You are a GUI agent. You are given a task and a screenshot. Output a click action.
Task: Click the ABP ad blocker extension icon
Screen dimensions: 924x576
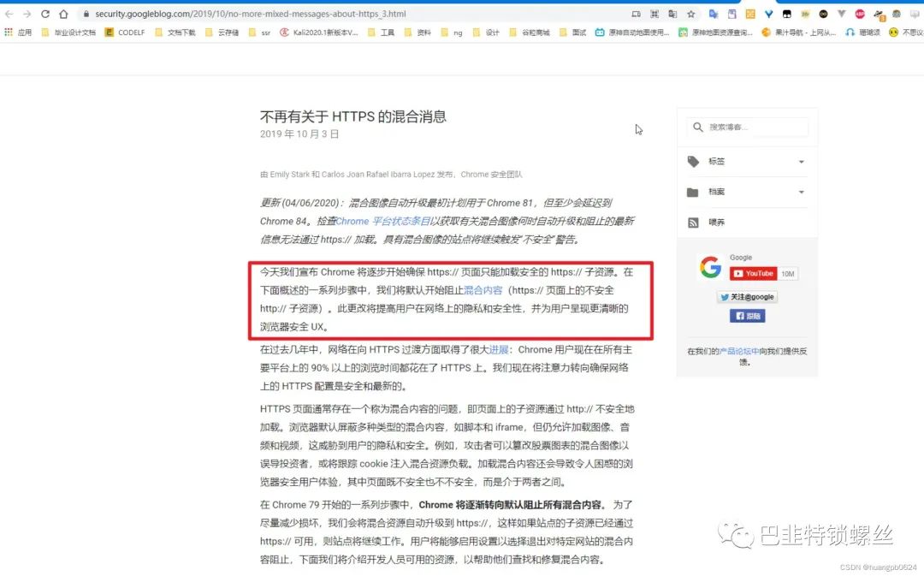(x=860, y=14)
